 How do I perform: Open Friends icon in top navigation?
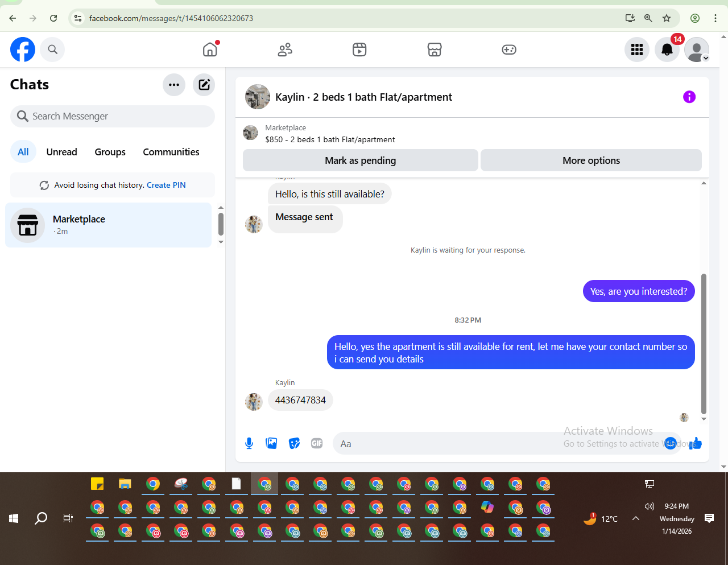285,50
